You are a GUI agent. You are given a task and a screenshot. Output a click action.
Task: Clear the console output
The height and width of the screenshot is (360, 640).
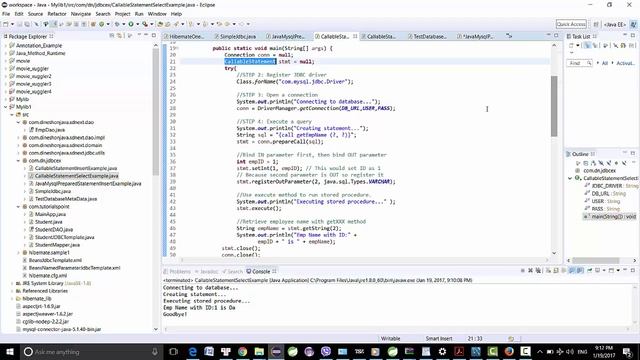coord(549,270)
